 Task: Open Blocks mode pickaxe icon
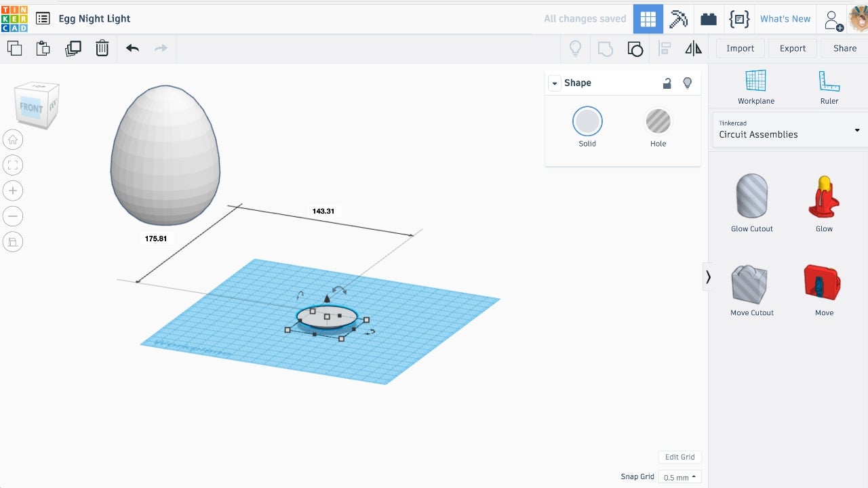[x=678, y=19]
